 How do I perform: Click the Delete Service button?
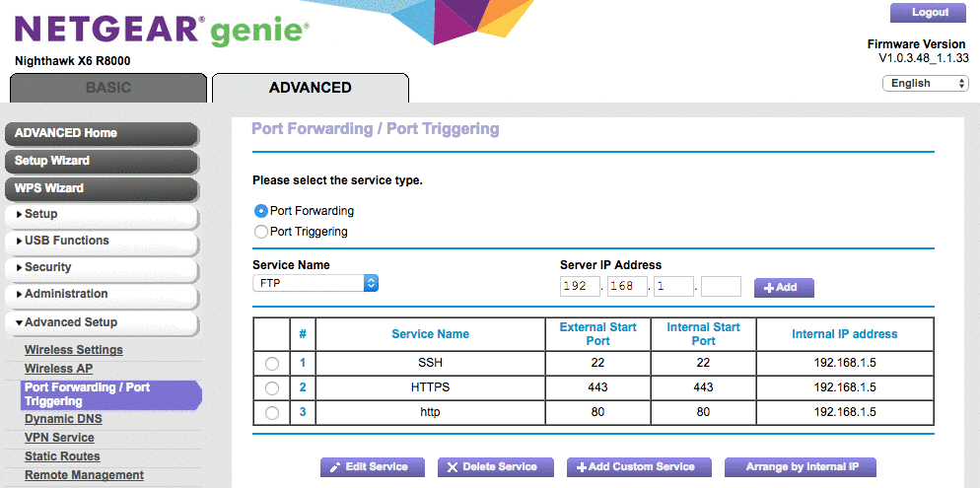[496, 467]
